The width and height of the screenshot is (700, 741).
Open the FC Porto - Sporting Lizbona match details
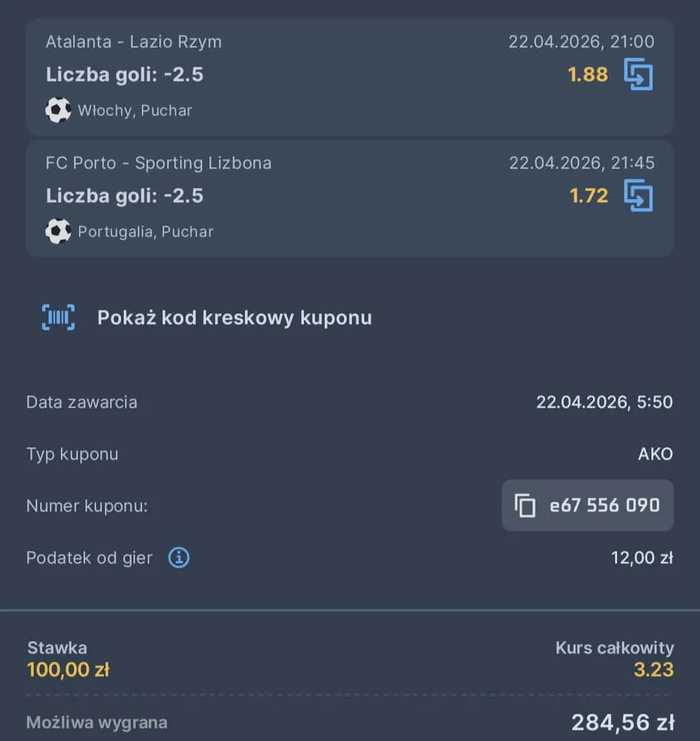click(159, 163)
